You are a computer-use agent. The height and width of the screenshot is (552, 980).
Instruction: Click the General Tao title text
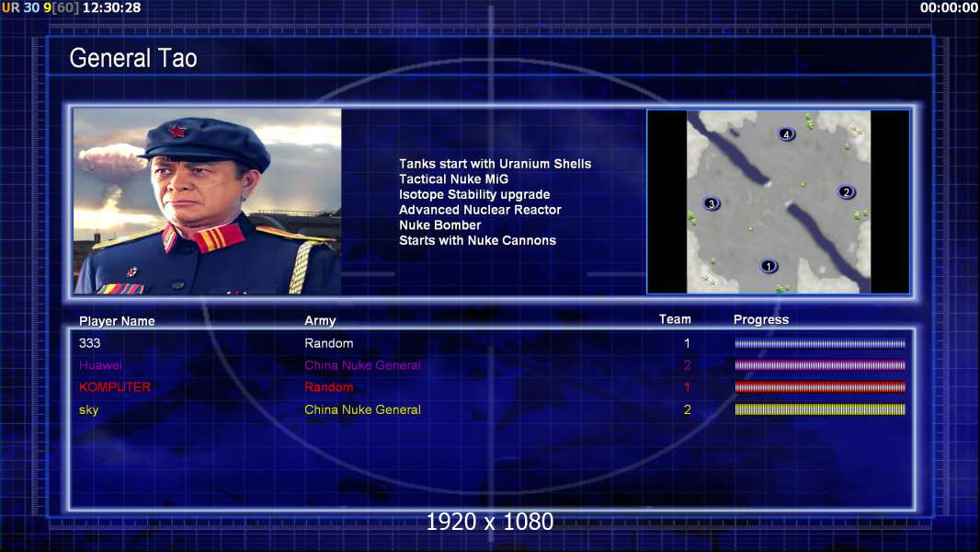(x=133, y=58)
